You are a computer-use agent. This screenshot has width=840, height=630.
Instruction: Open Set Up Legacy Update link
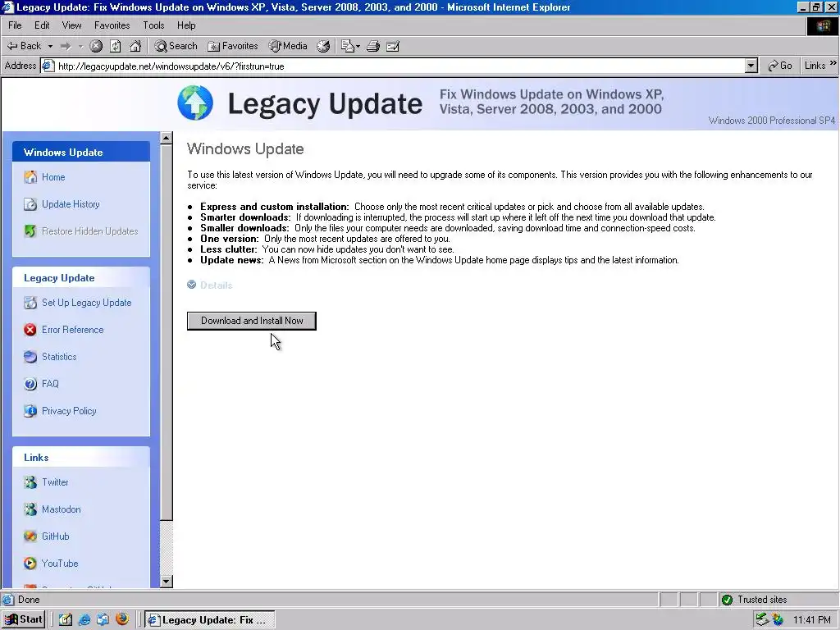pos(87,303)
